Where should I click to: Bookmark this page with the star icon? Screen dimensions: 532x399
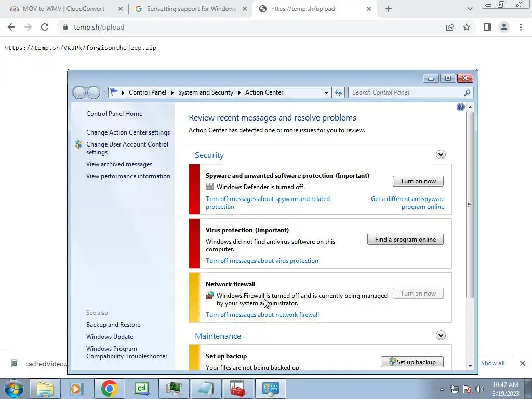(467, 27)
